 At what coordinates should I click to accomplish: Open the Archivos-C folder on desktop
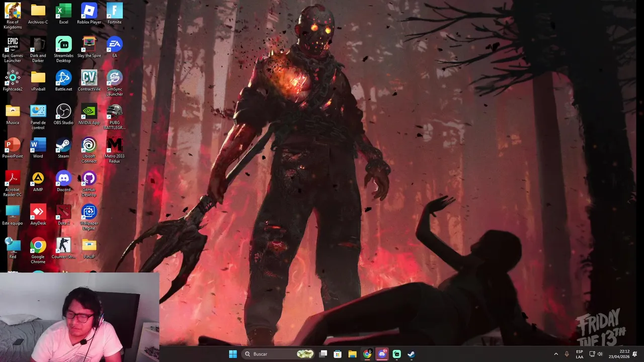(38, 14)
